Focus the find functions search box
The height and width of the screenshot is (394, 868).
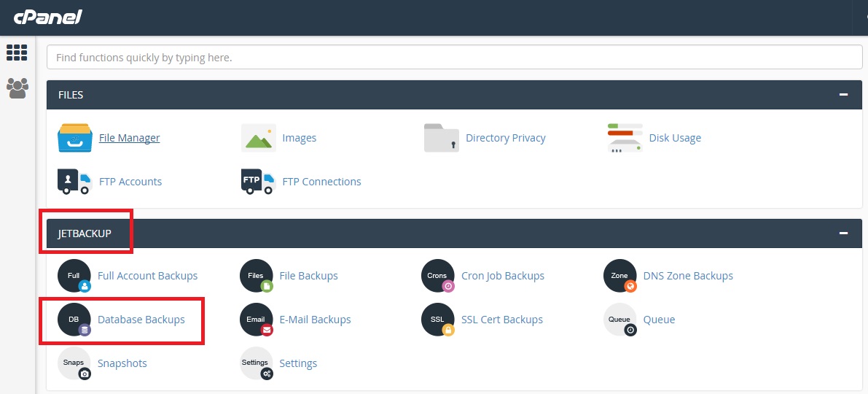click(x=455, y=57)
